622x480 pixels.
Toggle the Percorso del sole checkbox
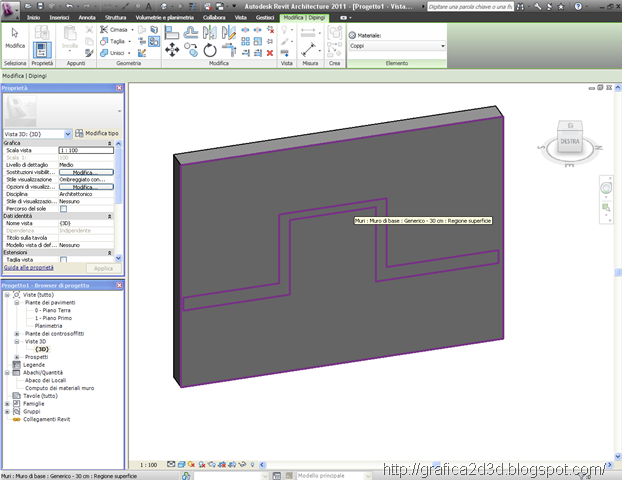[x=63, y=208]
